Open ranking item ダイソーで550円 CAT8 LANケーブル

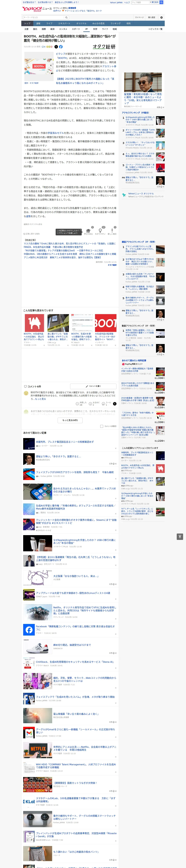(x=140, y=132)
